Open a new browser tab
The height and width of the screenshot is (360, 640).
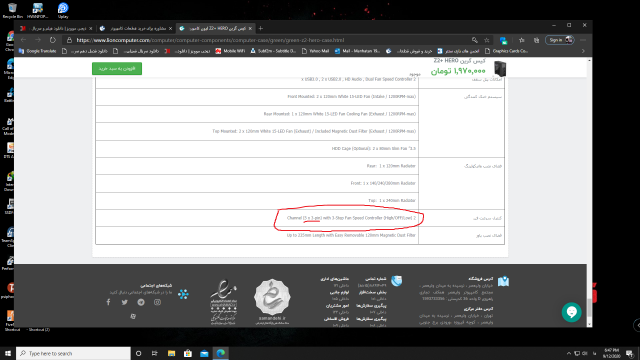tap(261, 28)
